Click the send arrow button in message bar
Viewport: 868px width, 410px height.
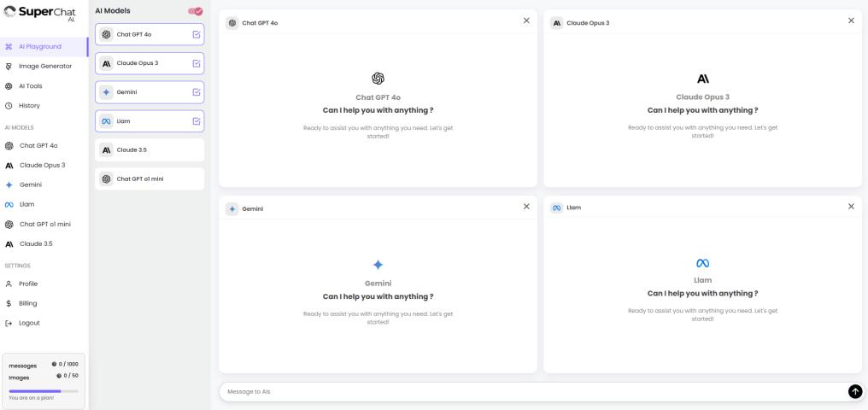tap(854, 391)
